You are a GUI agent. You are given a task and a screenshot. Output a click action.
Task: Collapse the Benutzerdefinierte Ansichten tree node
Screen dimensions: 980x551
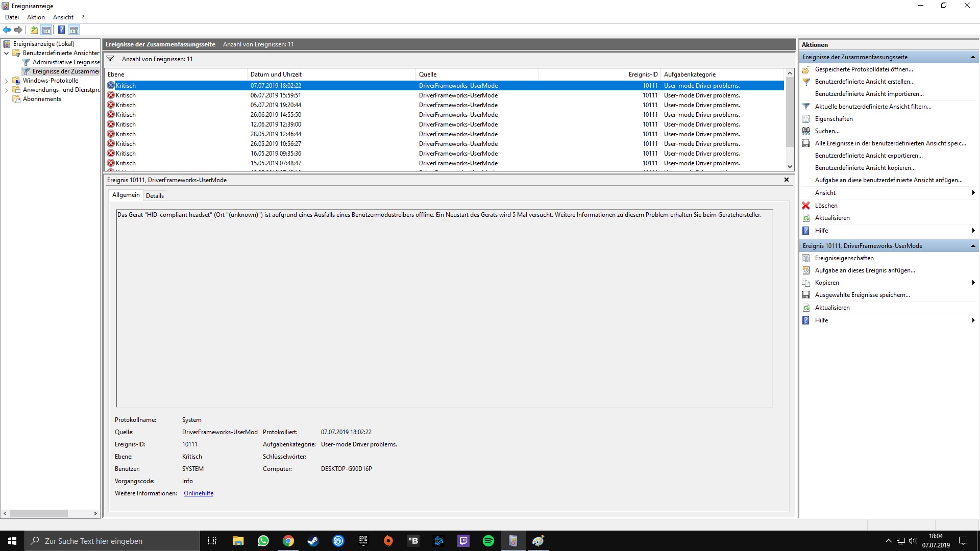point(6,53)
